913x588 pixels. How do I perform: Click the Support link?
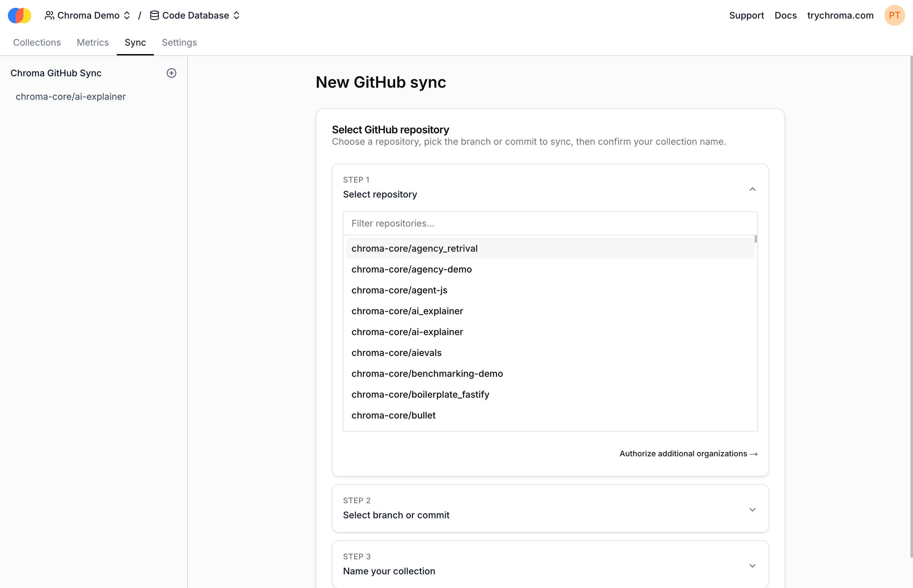(746, 15)
